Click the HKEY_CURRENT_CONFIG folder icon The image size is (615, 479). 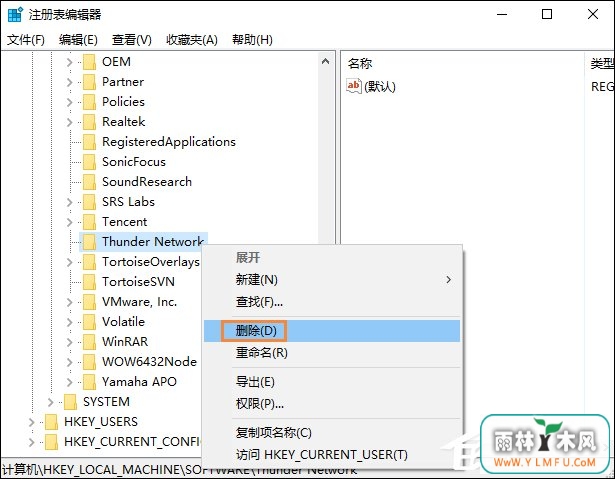(51, 442)
